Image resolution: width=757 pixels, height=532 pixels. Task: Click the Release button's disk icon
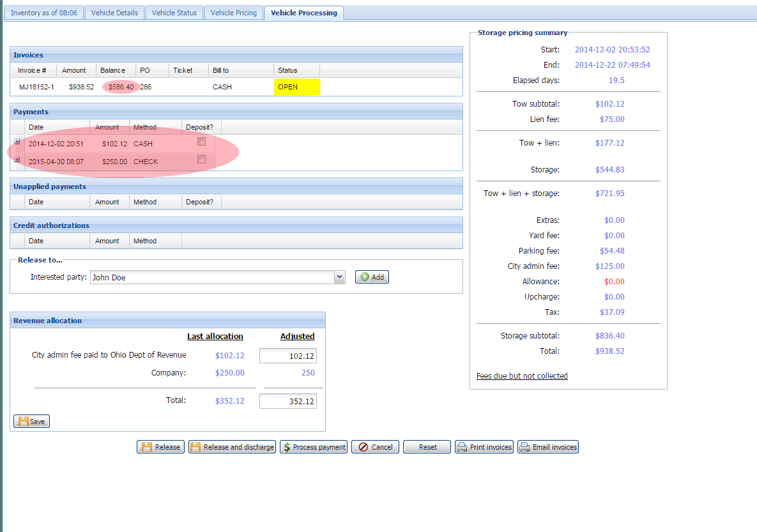(146, 447)
